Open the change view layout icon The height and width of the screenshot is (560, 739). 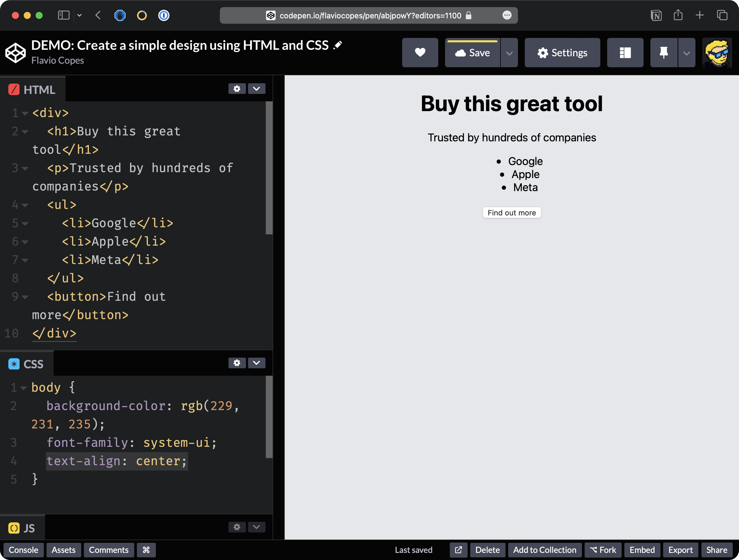(x=625, y=53)
